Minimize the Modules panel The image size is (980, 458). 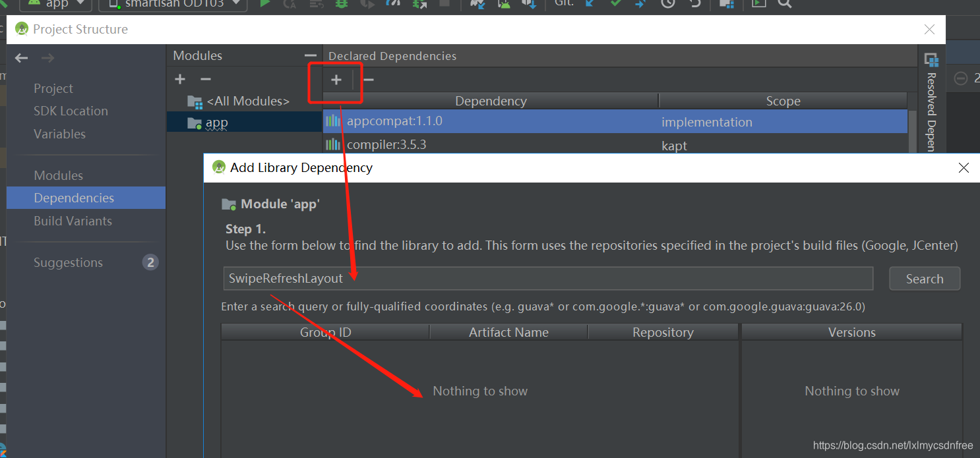[x=310, y=56]
